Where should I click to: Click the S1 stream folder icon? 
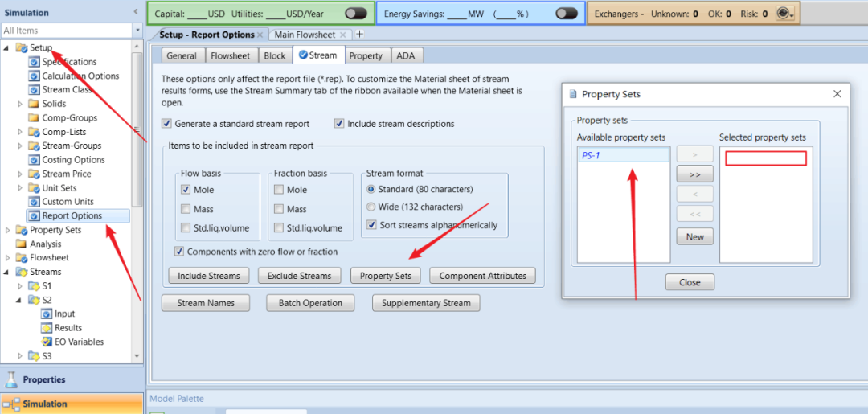(34, 286)
